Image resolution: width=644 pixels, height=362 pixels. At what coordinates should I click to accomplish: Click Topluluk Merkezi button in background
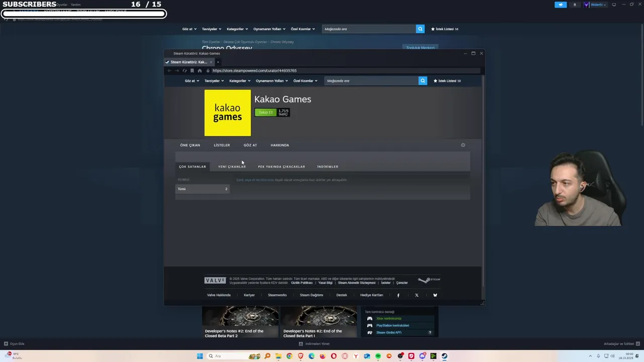pyautogui.click(x=420, y=48)
